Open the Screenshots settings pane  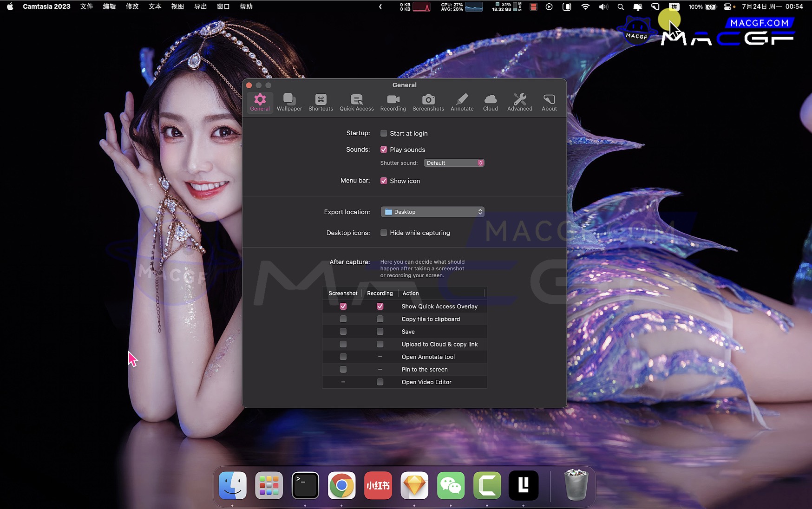coord(428,102)
